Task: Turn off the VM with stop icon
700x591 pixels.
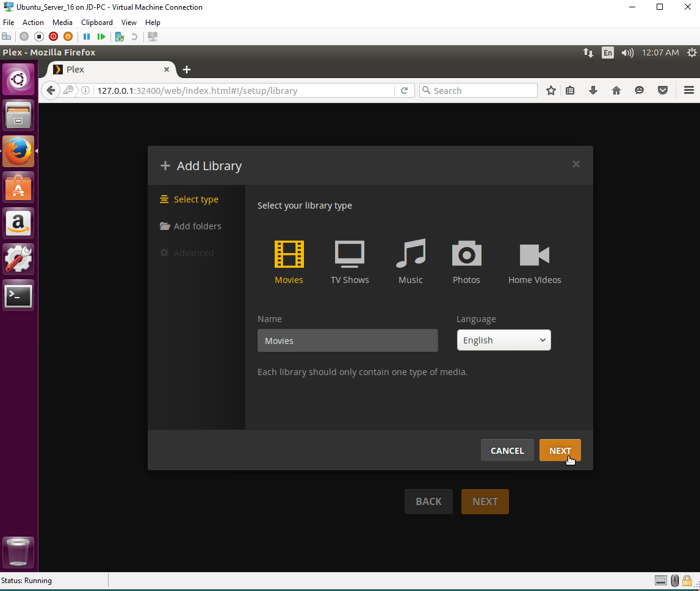Action: click(39, 37)
